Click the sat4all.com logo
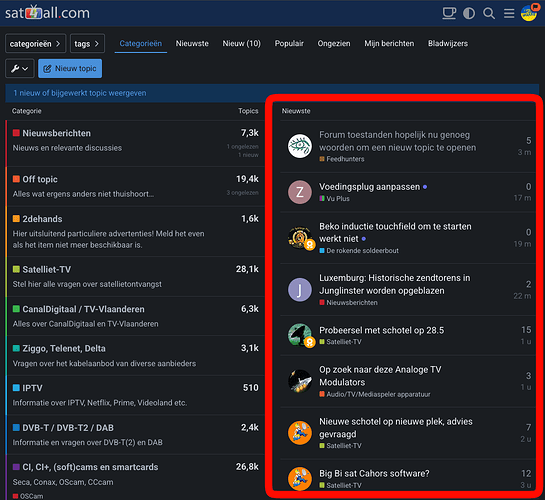 pyautogui.click(x=47, y=13)
